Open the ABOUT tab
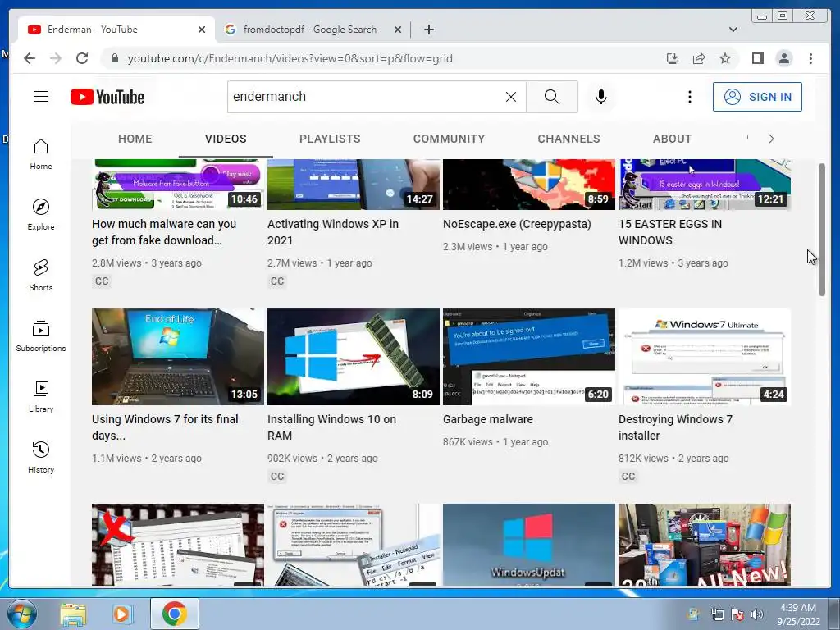The height and width of the screenshot is (630, 840). pyautogui.click(x=672, y=139)
